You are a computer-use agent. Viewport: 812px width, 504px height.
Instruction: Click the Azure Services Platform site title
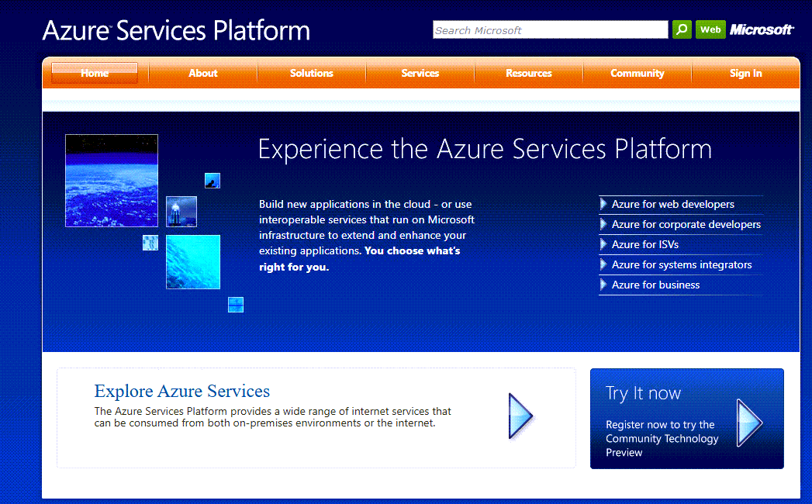pos(176,30)
